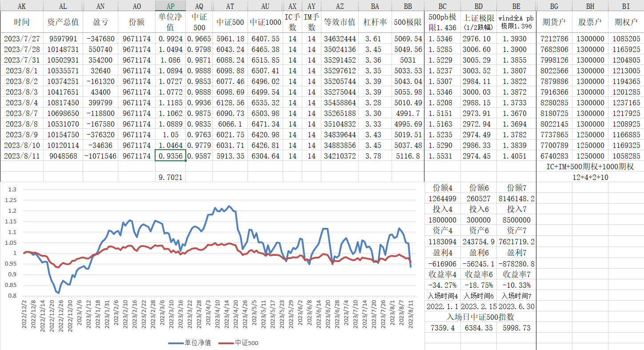644x350 pixels.
Task: Select the 资产总值 header cell
Action: click(63, 22)
